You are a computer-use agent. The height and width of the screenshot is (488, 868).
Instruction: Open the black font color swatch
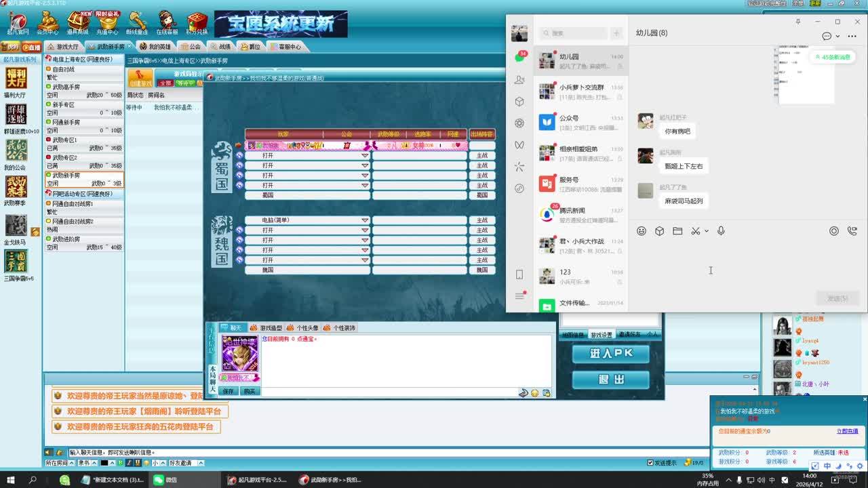coord(104,463)
